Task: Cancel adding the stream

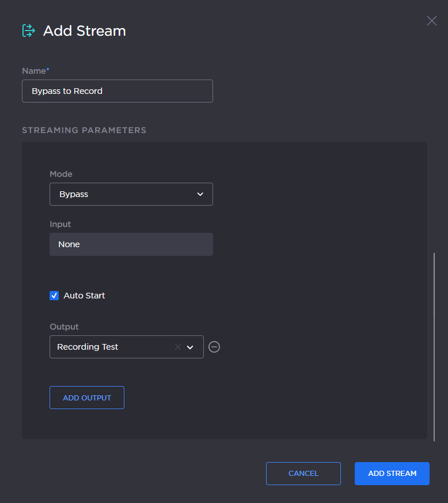Action: [303, 474]
